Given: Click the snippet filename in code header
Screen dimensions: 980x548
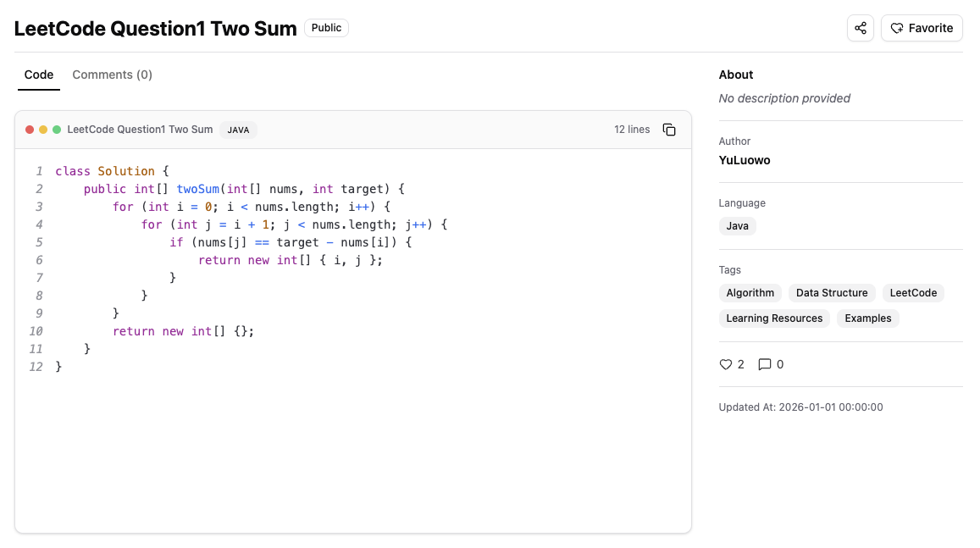Looking at the screenshot, I should pos(140,130).
